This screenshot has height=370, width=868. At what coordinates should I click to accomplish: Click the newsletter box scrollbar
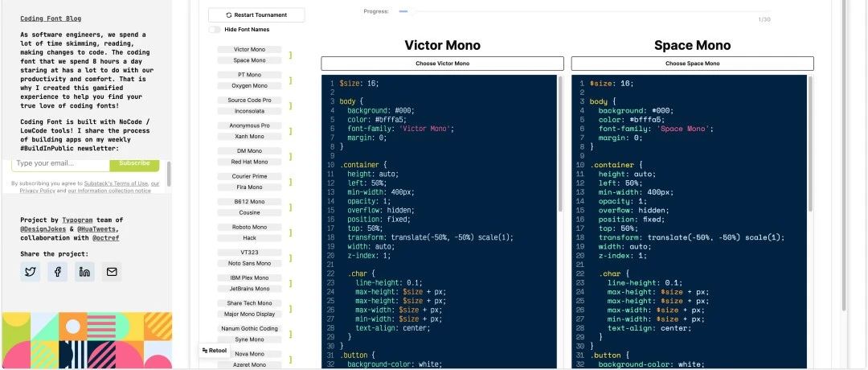[169, 174]
